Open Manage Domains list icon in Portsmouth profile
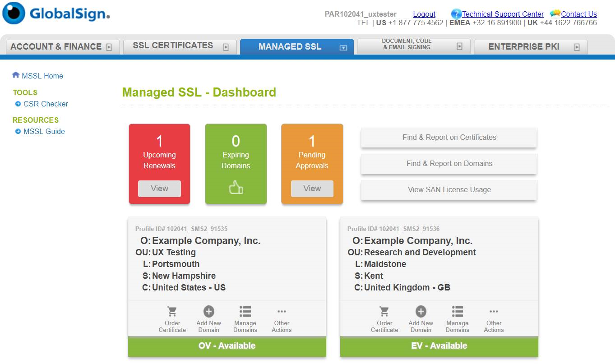Viewport: 615px width, 364px height. pyautogui.click(x=245, y=312)
